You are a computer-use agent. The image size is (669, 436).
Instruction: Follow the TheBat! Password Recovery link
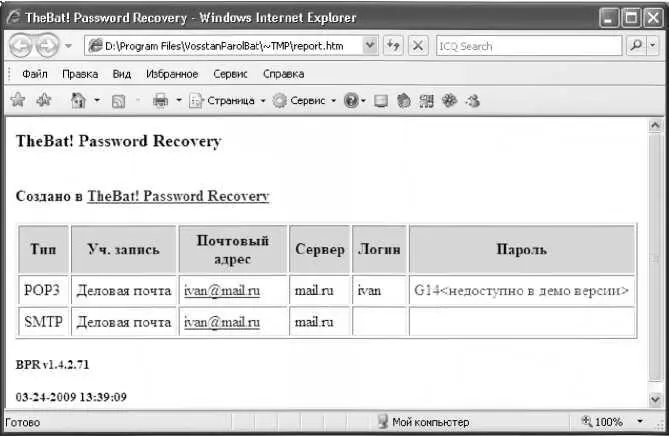[178, 196]
